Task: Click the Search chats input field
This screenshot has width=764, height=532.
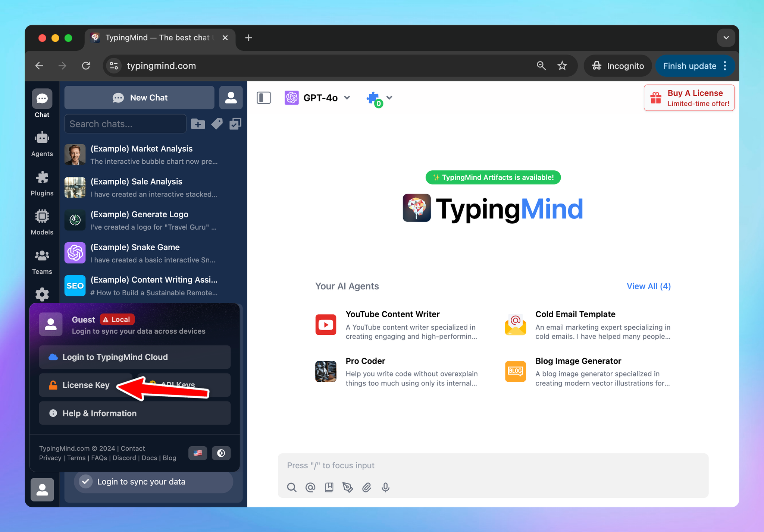Action: tap(125, 124)
